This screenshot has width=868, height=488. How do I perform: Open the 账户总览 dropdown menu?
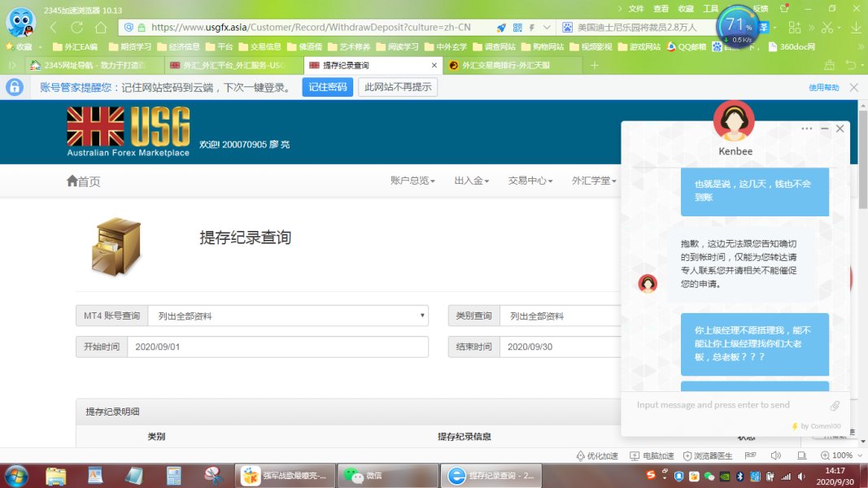point(412,181)
